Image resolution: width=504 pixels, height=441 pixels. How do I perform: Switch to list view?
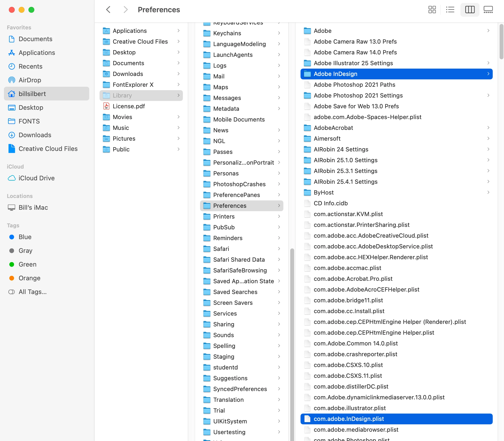(450, 10)
